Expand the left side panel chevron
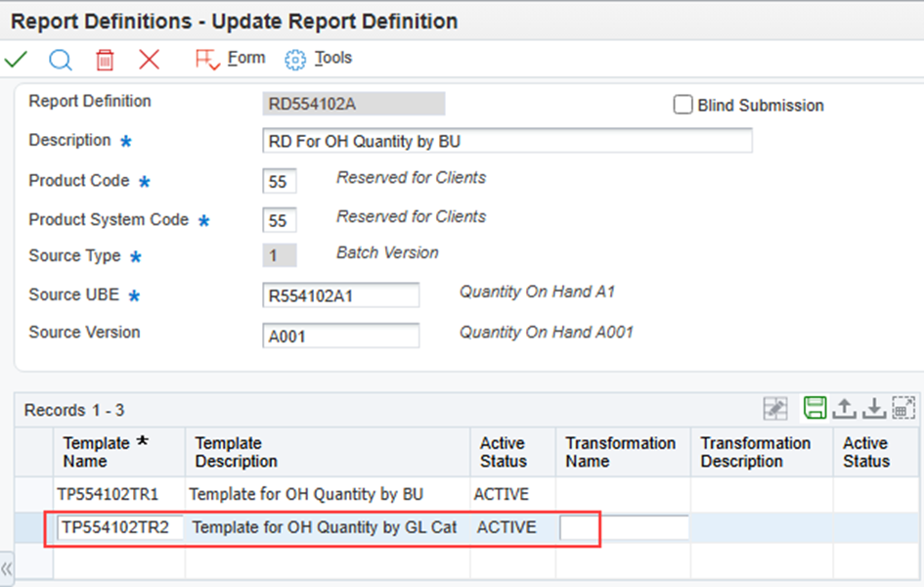Screen dimensions: 924x587 7,568
